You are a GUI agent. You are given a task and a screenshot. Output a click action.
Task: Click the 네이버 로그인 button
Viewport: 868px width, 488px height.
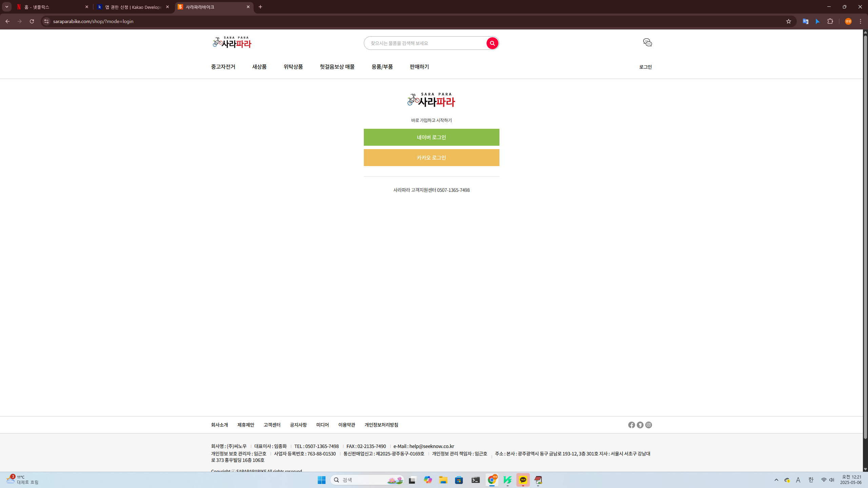431,137
